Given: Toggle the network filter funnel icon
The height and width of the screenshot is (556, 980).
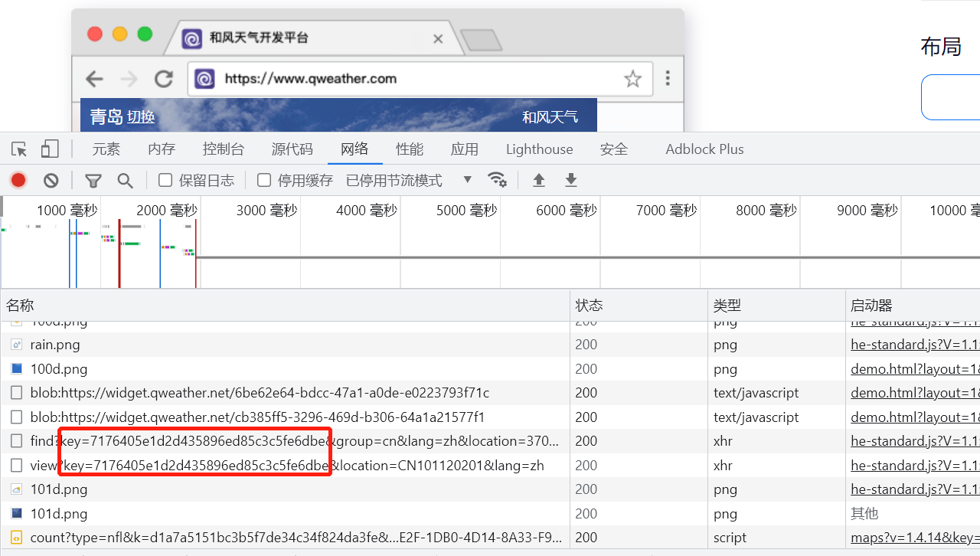Looking at the screenshot, I should [93, 181].
